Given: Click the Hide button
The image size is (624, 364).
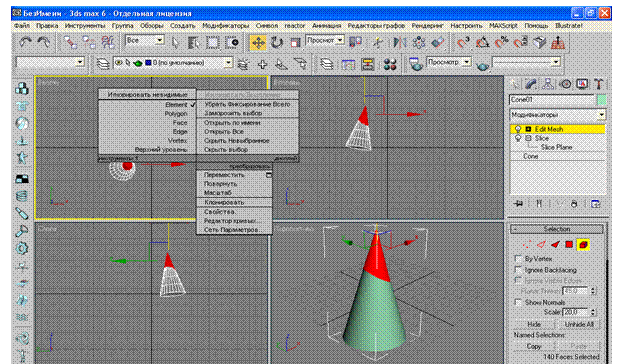Looking at the screenshot, I should [x=534, y=324].
